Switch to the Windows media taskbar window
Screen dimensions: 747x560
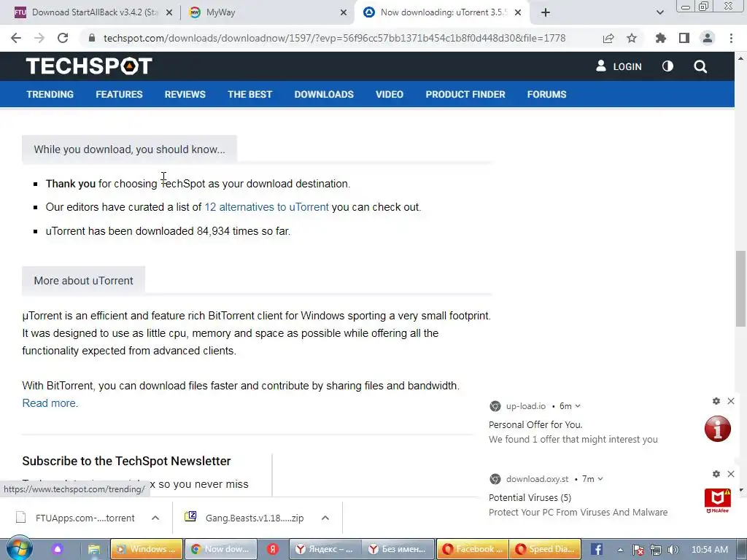click(x=147, y=549)
